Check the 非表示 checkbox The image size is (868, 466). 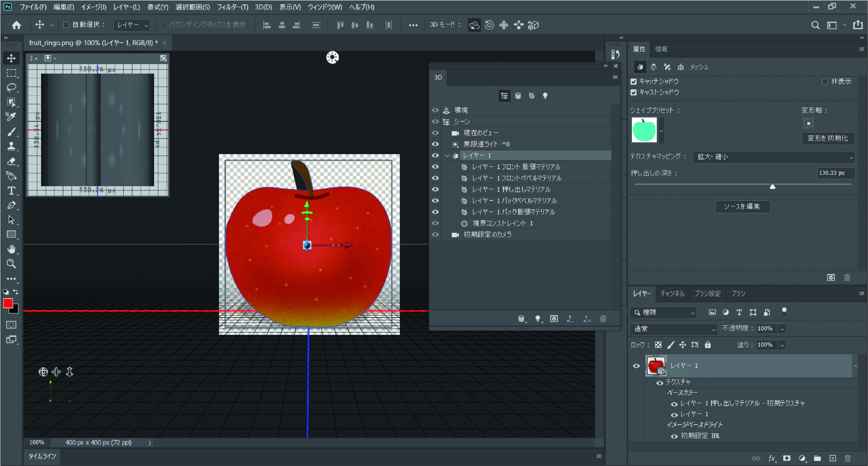click(825, 82)
